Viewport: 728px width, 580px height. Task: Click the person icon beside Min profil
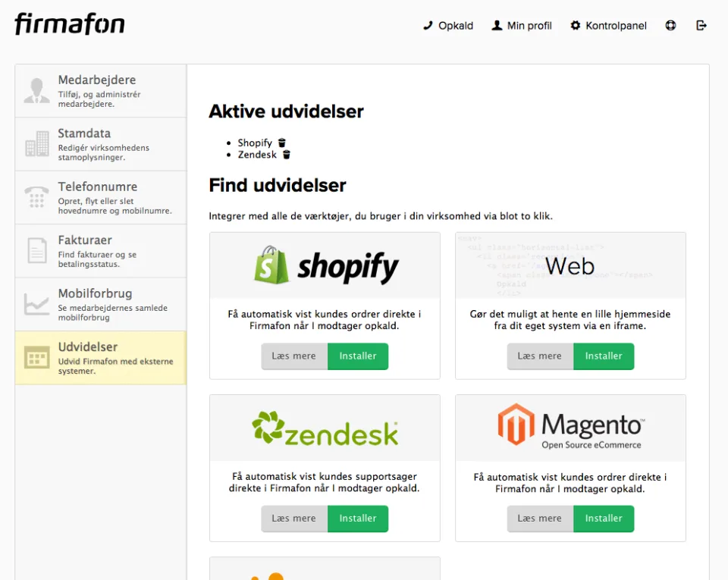pos(497,26)
